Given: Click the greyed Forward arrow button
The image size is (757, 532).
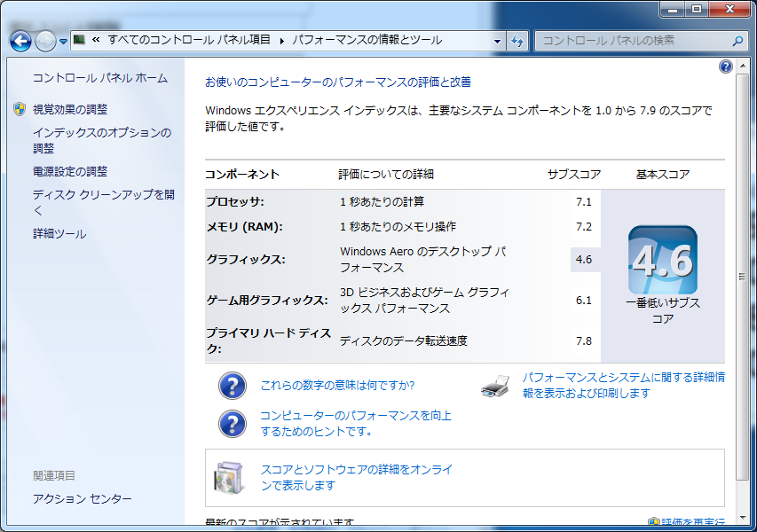Looking at the screenshot, I should (x=46, y=41).
